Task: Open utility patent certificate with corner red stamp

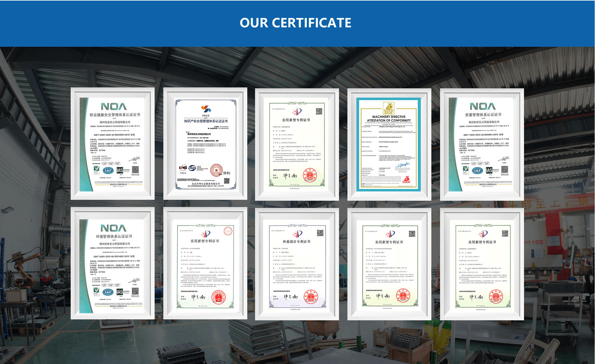Action: click(205, 263)
